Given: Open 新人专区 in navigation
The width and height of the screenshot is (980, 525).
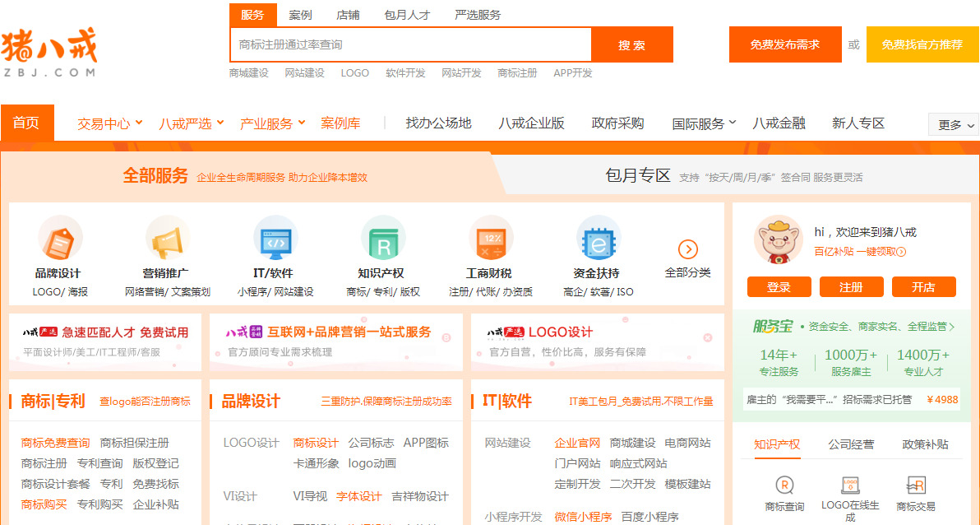Looking at the screenshot, I should point(858,123).
